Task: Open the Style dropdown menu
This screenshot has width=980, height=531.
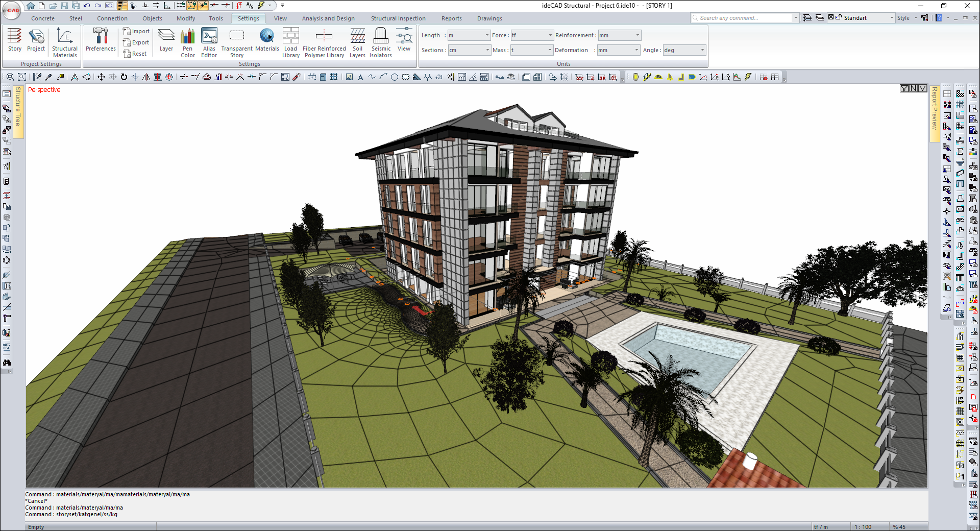Action: 907,18
